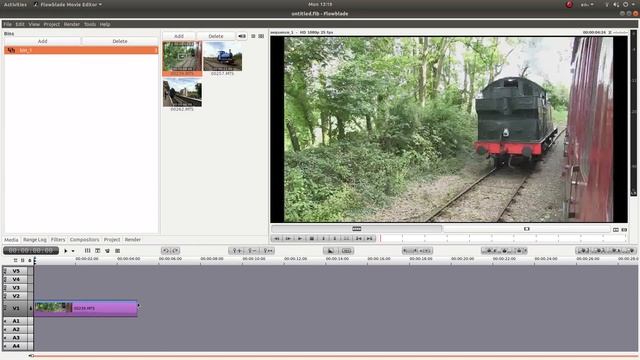640x360 pixels.
Task: Click Activities in the top-left corner
Action: point(15,4)
